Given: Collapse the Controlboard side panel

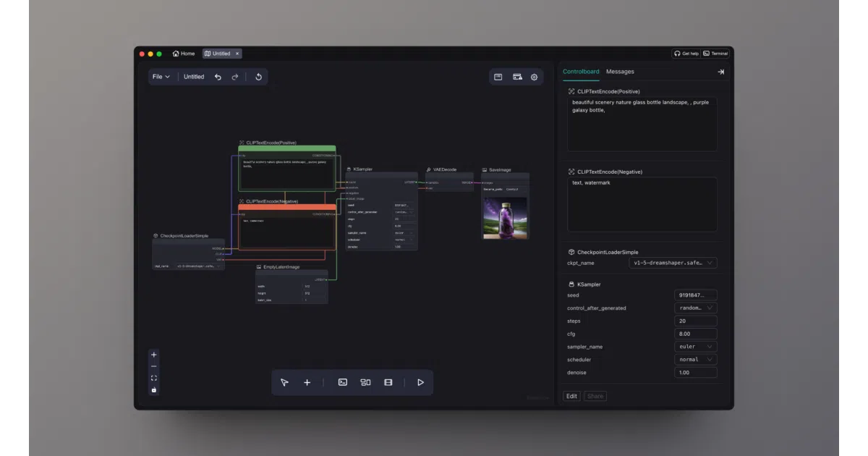Looking at the screenshot, I should click(x=720, y=72).
